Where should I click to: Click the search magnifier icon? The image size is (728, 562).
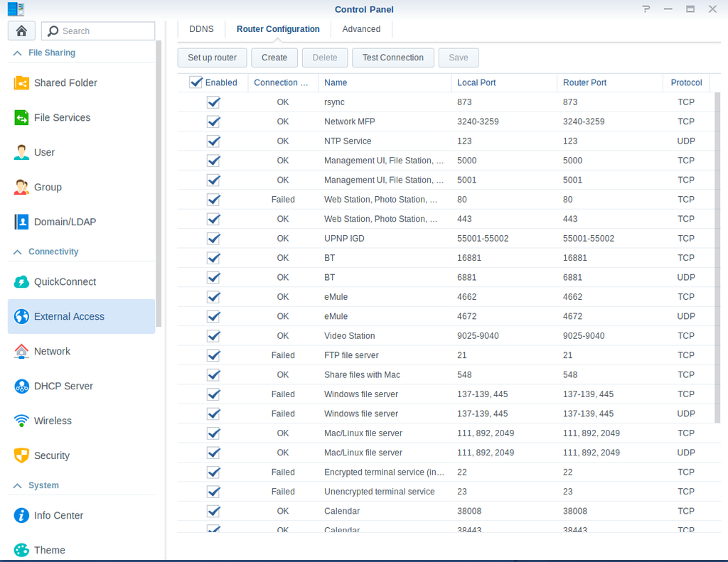coord(53,31)
